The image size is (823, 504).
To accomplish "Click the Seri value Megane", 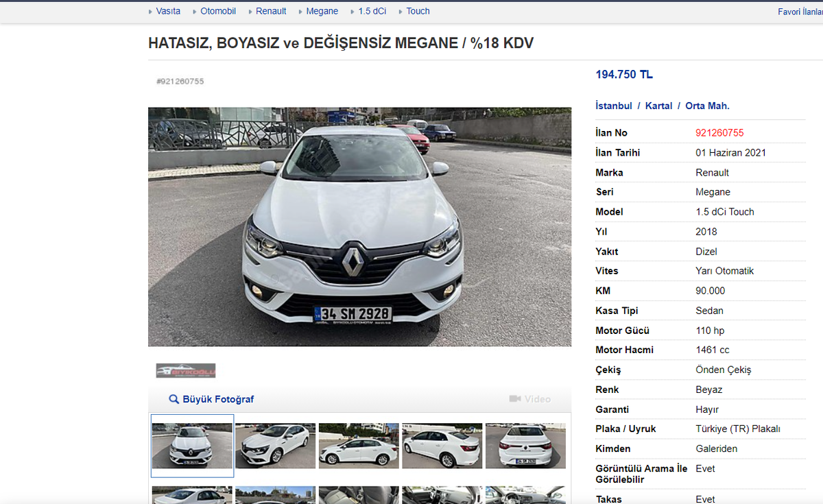I will pos(713,192).
